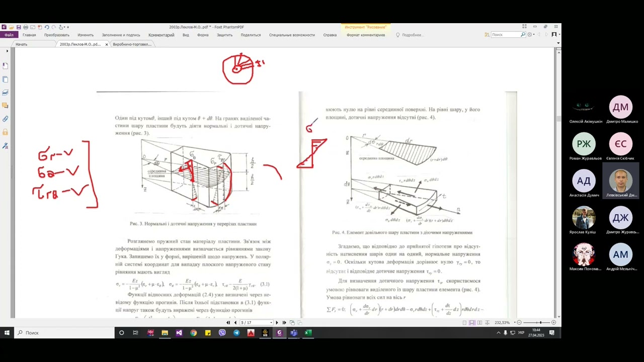Enable continuous page view mode
Image resolution: width=644 pixels, height=362 pixels.
pos(472,322)
